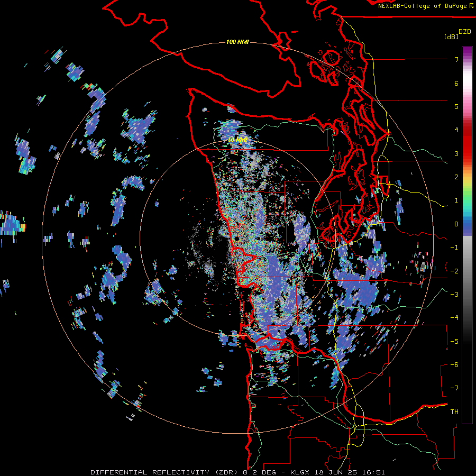Viewport: 476px width, 476px height.
Task: Click the [dB] units label
Action: pyautogui.click(x=452, y=36)
